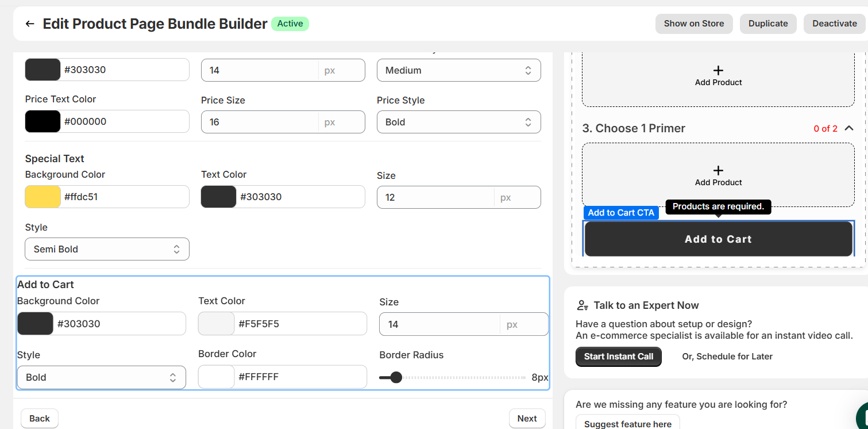
Task: Open the Special Text Style Semi Bold dropdown
Action: [x=107, y=249]
